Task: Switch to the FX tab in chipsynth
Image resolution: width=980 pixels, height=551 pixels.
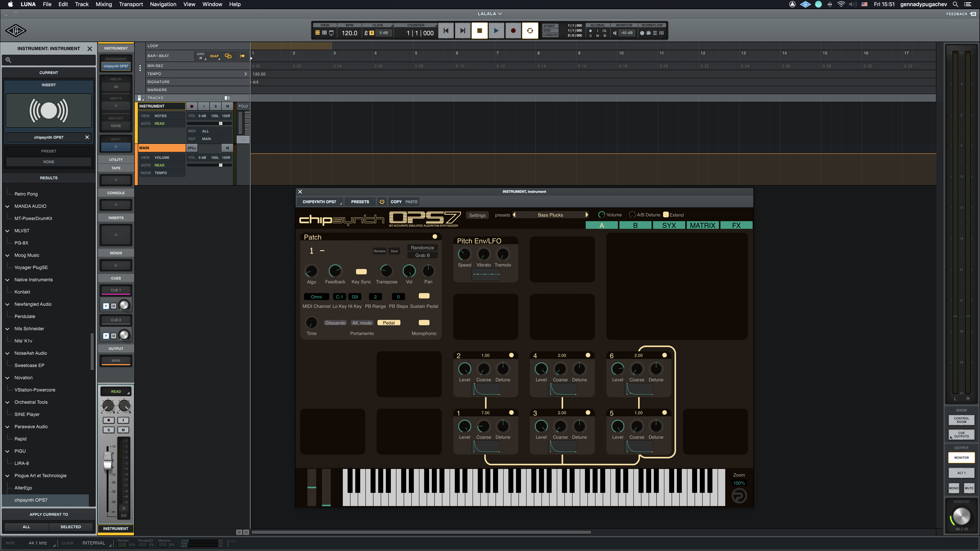Action: point(736,225)
